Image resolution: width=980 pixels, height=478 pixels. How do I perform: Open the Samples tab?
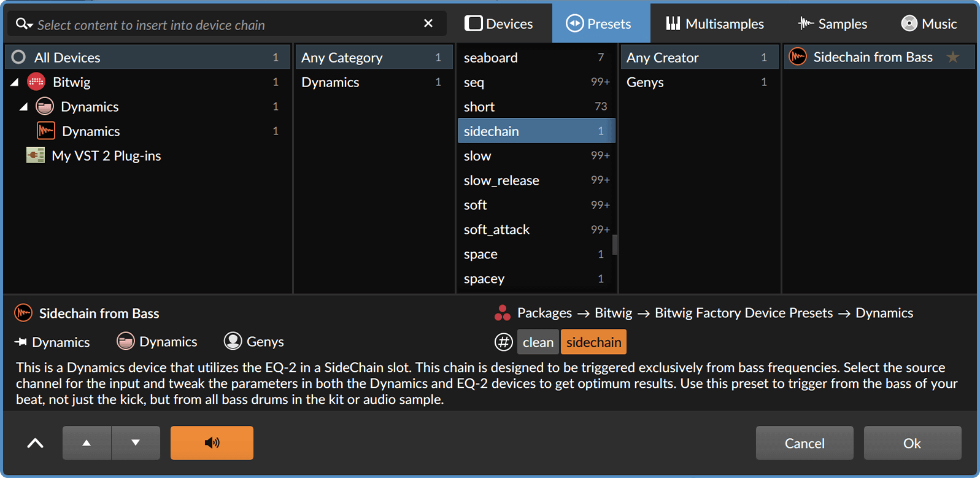tap(833, 23)
